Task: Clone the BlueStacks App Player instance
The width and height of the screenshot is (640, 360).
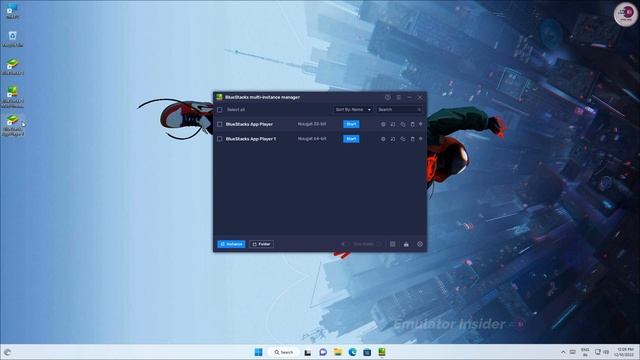Action: (402, 124)
